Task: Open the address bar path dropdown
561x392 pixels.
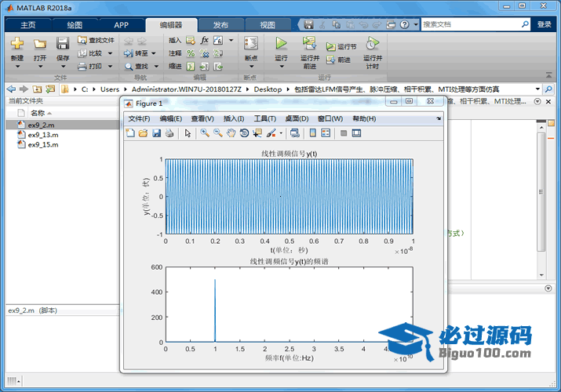Action: [x=537, y=89]
